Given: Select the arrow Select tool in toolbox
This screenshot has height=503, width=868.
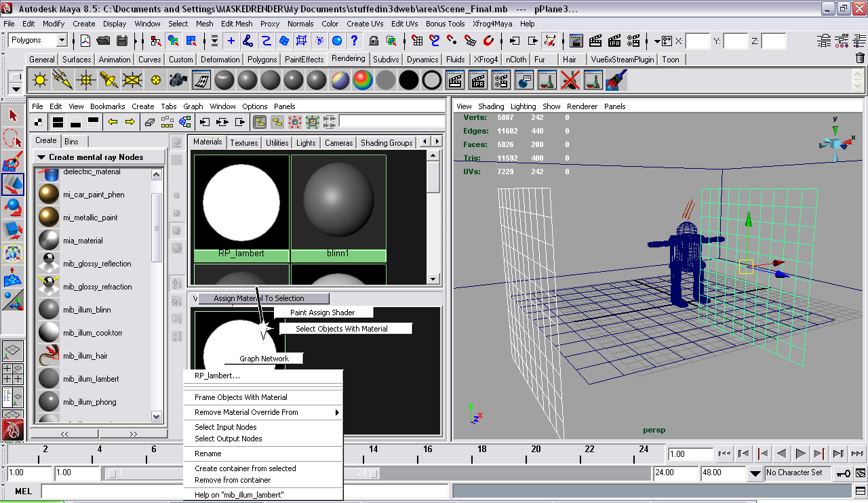Looking at the screenshot, I should tap(13, 116).
